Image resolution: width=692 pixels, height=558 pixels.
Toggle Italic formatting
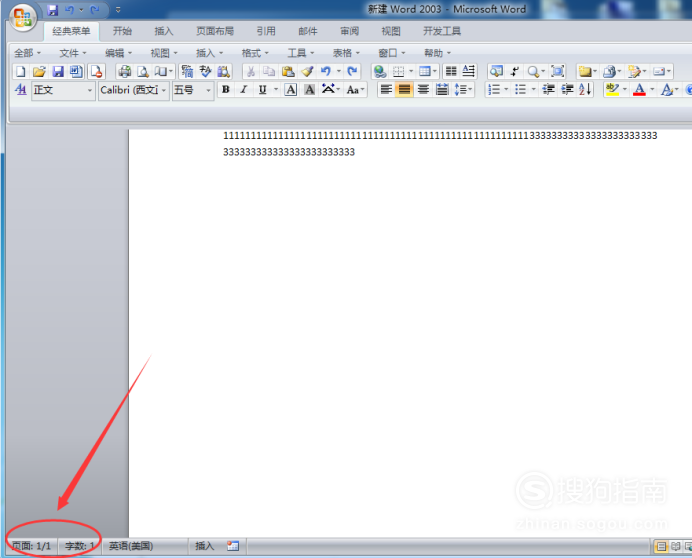click(x=244, y=90)
